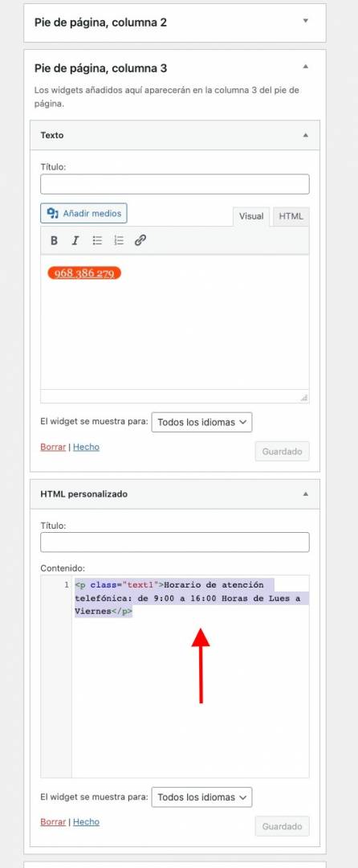Focus the Título field of Texto widget

point(174,184)
